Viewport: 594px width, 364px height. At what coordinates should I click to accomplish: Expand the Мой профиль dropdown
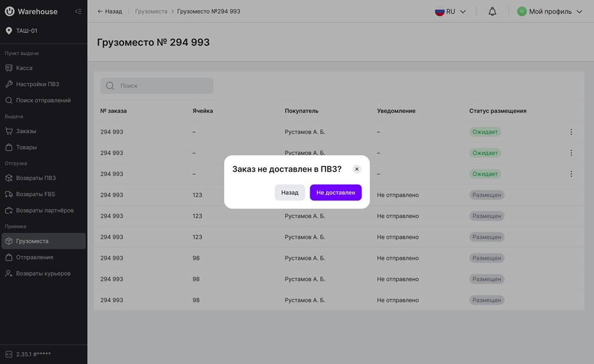550,11
